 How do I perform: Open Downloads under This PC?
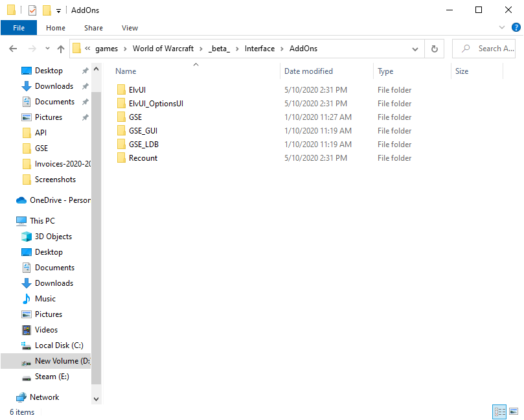coord(54,283)
